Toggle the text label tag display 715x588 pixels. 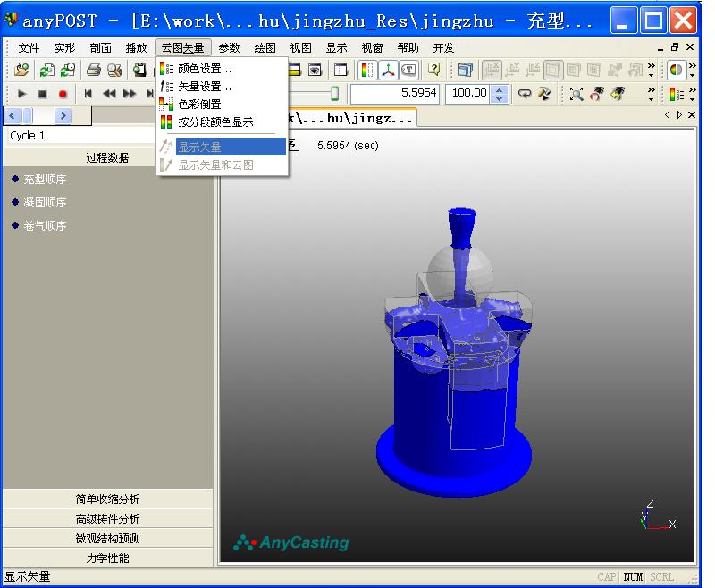[x=408, y=70]
